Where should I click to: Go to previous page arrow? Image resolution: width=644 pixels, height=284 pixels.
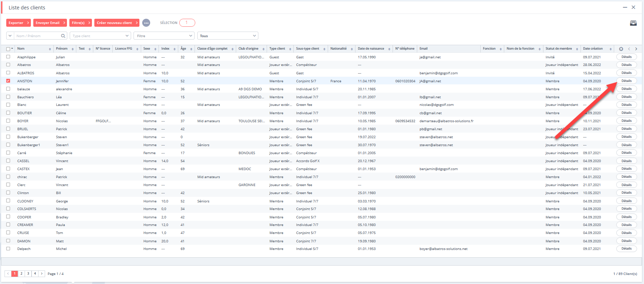point(8,274)
